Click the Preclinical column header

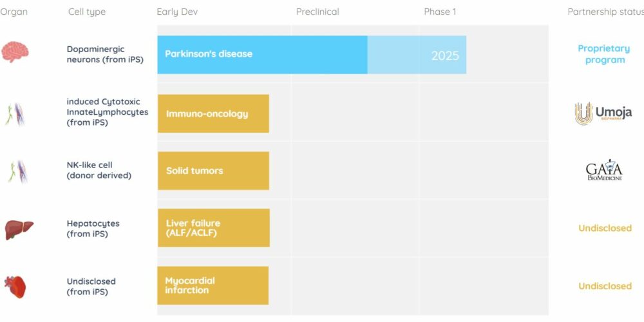click(317, 12)
